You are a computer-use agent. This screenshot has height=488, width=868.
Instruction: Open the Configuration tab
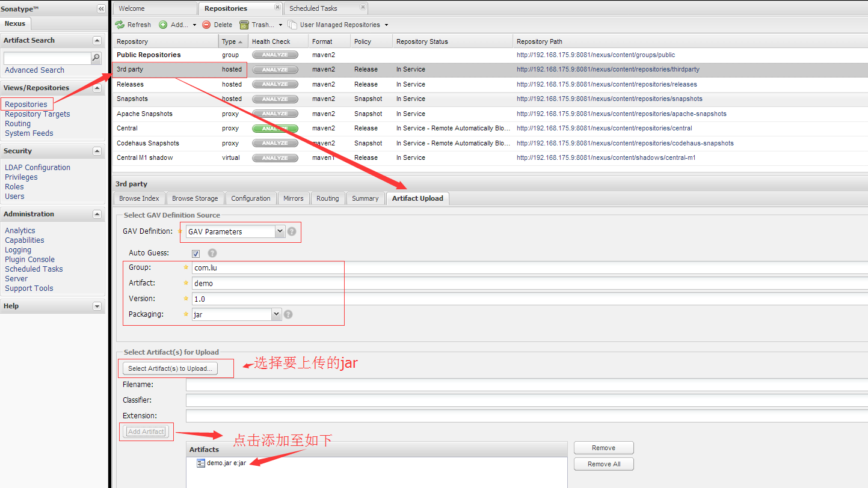(x=251, y=198)
